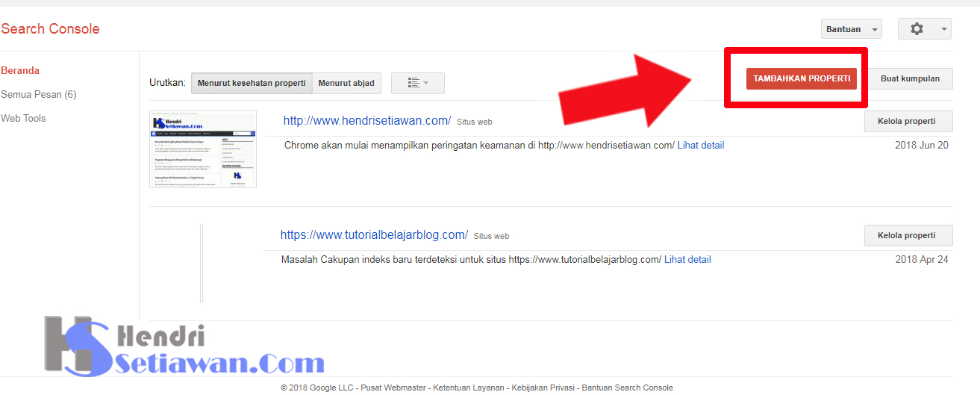Click Kelola properti for tutorialbelajarblog.com
Screen dimensions: 980x395
click(x=908, y=235)
